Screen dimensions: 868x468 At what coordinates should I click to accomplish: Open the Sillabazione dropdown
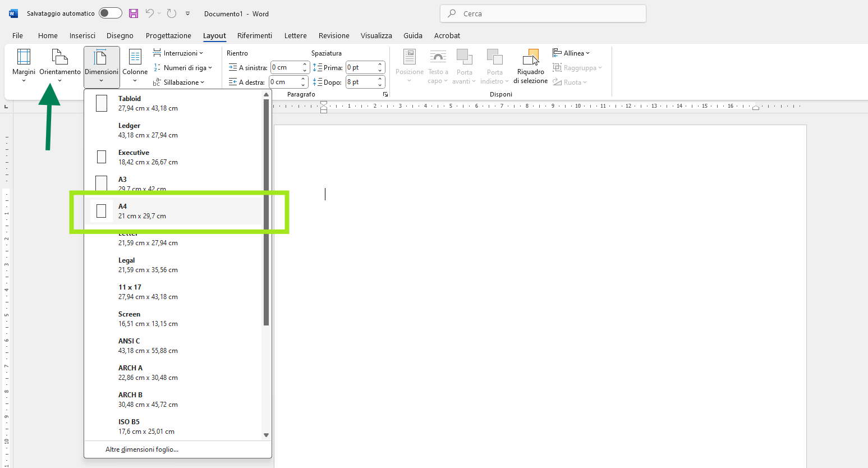pyautogui.click(x=179, y=82)
